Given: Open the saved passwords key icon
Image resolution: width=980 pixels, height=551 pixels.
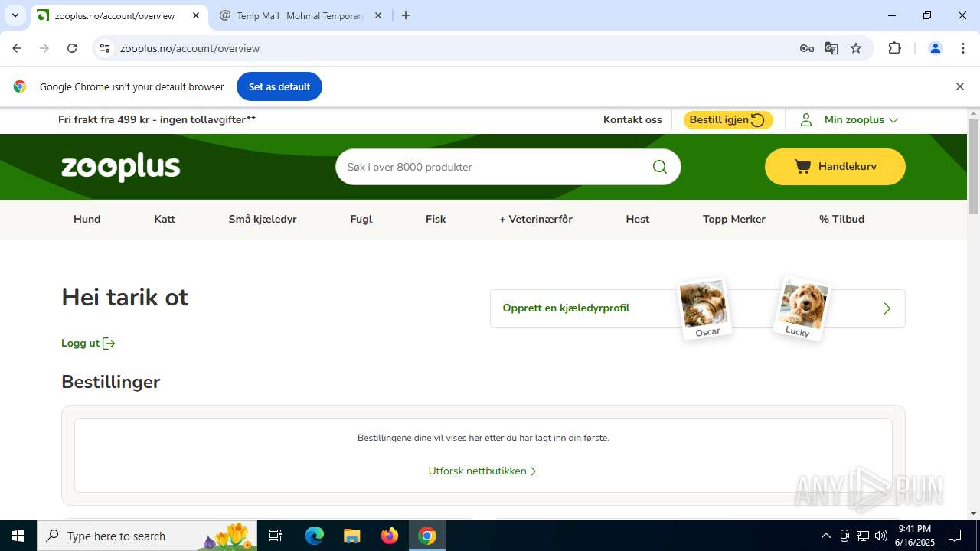Looking at the screenshot, I should [x=806, y=48].
